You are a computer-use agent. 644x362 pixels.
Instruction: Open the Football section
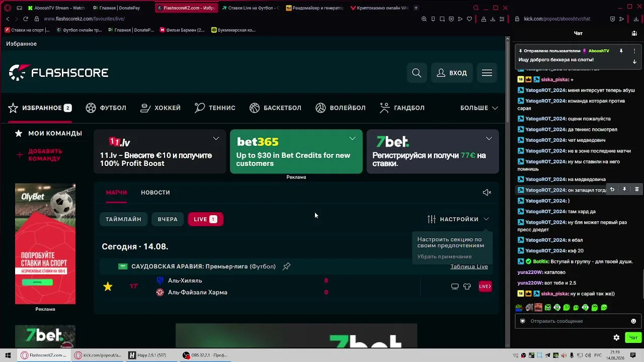point(106,108)
